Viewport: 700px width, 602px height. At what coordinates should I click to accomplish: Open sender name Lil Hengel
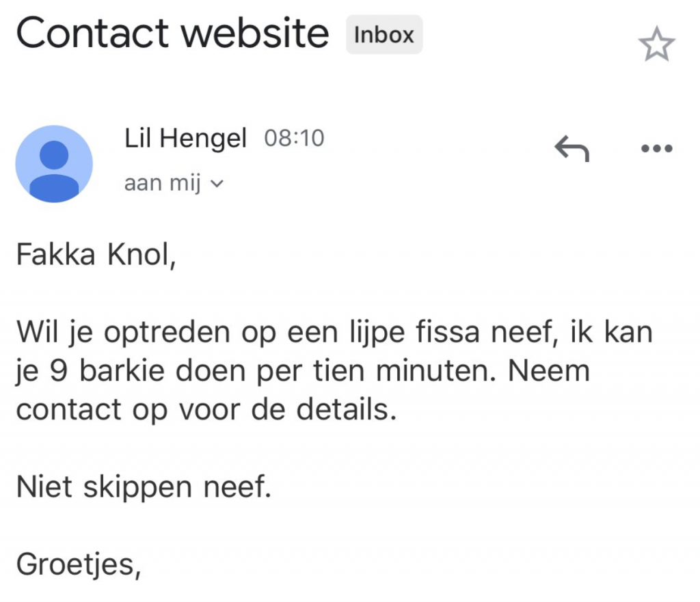[185, 139]
